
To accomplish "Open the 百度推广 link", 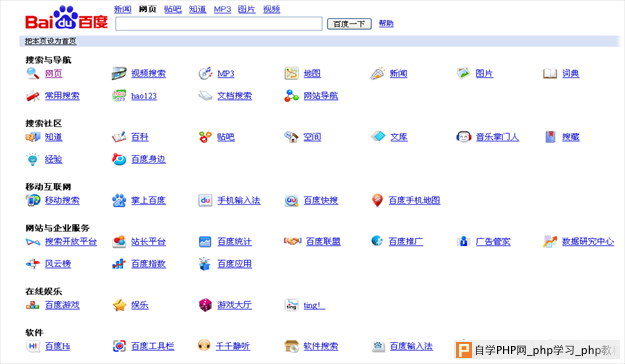I will coord(406,242).
